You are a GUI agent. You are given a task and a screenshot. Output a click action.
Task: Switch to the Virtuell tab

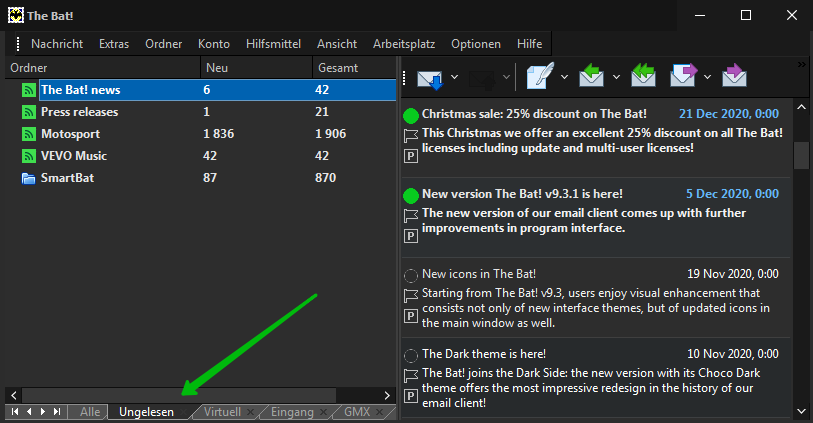click(222, 412)
